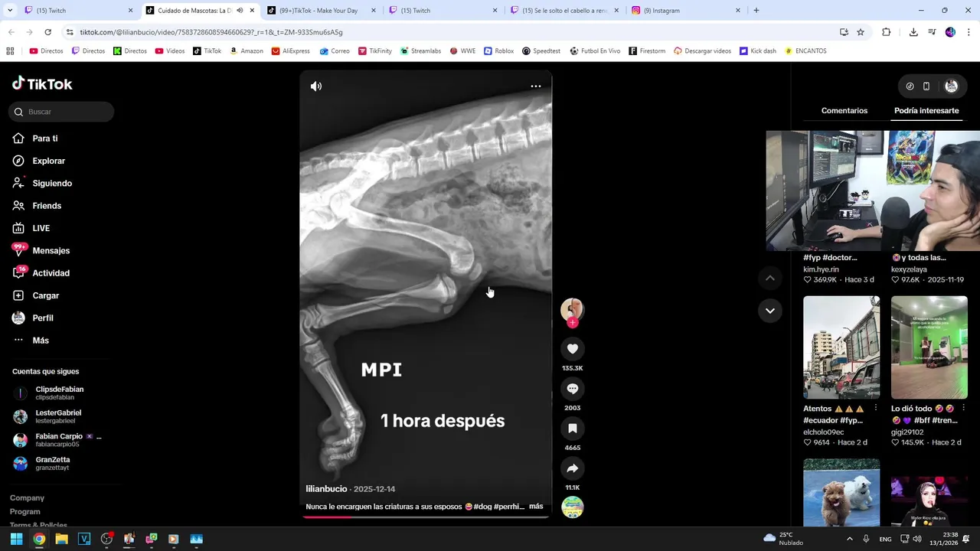Open the fluffy dogs video thumbnail
This screenshot has height=551, width=980.
(841, 493)
